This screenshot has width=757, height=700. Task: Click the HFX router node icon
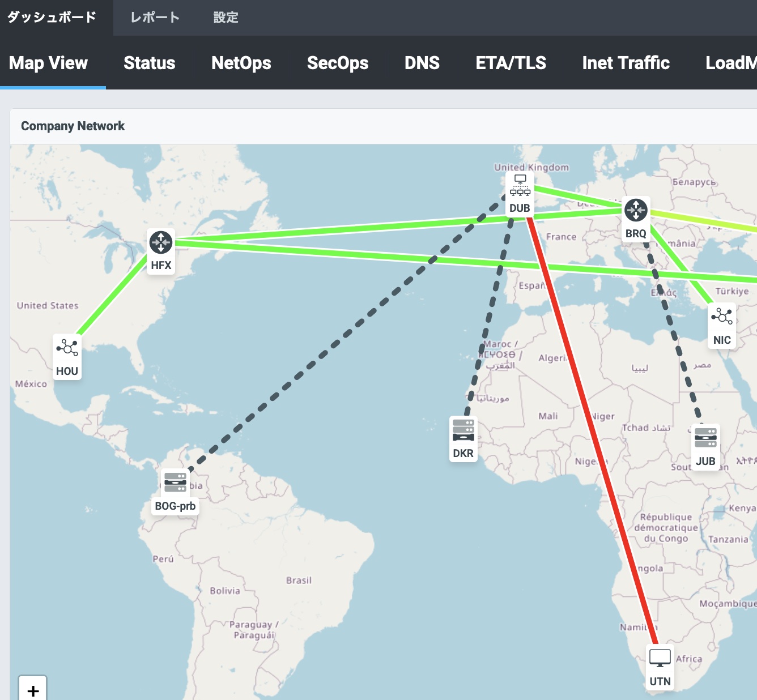tap(161, 243)
